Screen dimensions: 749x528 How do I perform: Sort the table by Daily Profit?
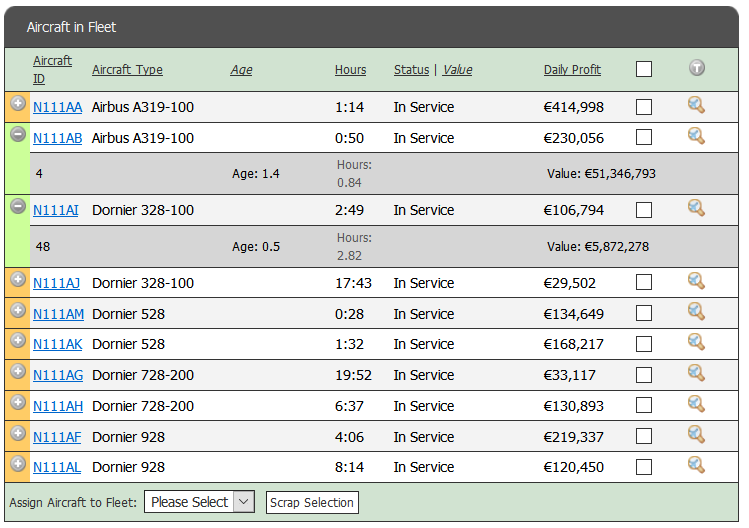click(x=572, y=70)
